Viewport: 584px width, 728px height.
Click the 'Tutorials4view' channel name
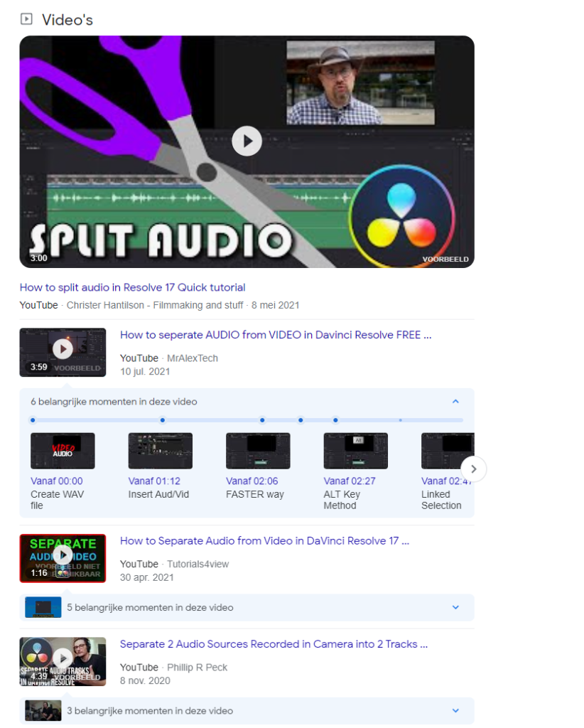coord(198,564)
